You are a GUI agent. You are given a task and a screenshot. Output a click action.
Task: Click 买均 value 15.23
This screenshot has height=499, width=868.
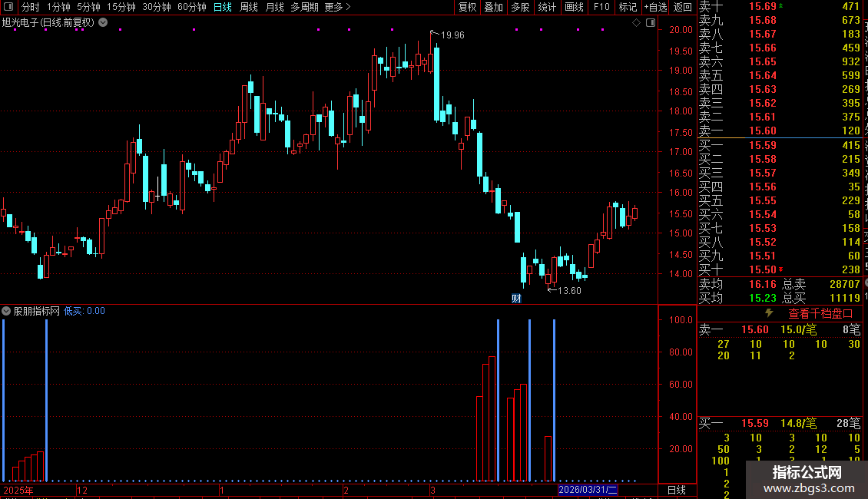pyautogui.click(x=763, y=298)
